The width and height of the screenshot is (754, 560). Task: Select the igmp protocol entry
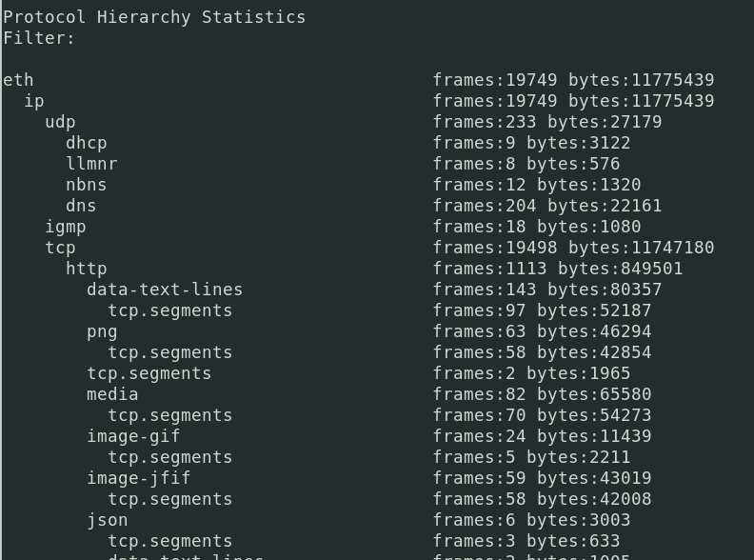(x=66, y=227)
